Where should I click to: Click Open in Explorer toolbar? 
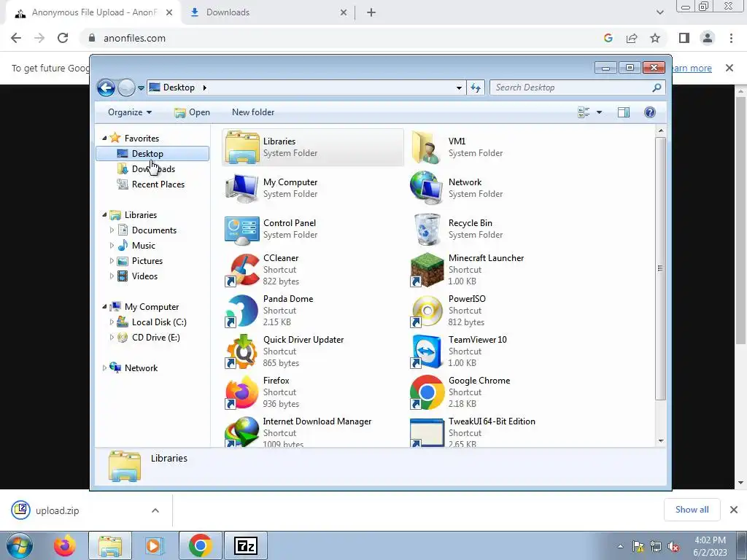192,112
